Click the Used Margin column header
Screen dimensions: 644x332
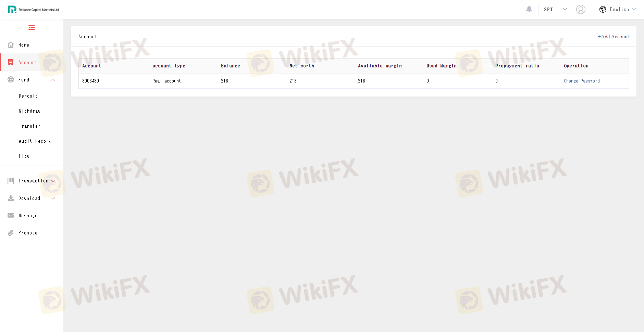pos(442,66)
